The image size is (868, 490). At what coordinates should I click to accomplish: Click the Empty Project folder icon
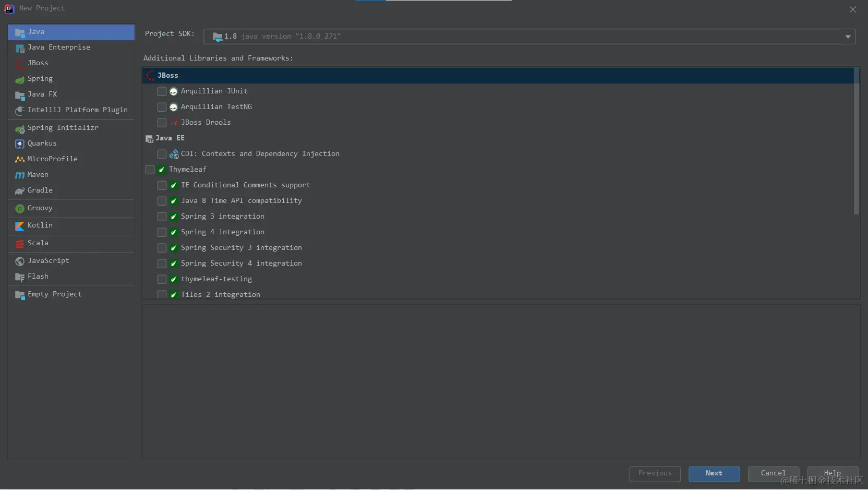[20, 295]
